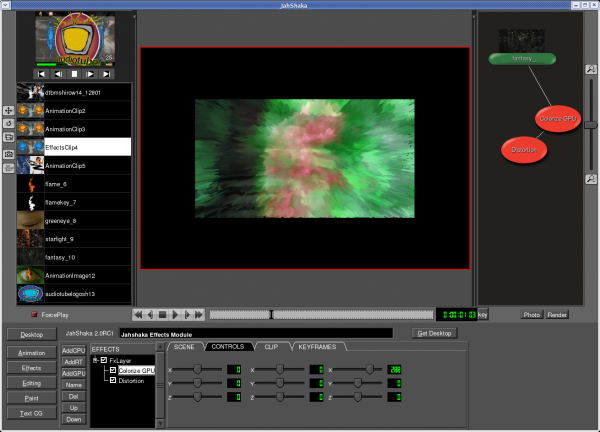Click the zoom-out magnifier below the vertical slider
Image resolution: width=600 pixels, height=432 pixels.
click(591, 180)
